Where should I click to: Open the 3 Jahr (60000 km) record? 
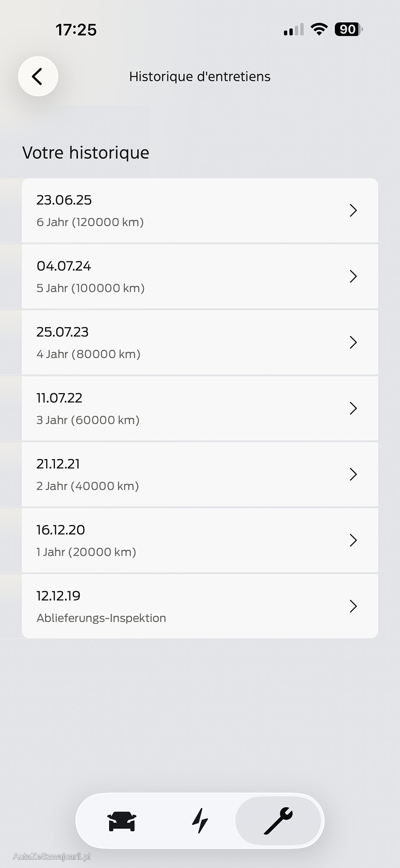(x=88, y=420)
